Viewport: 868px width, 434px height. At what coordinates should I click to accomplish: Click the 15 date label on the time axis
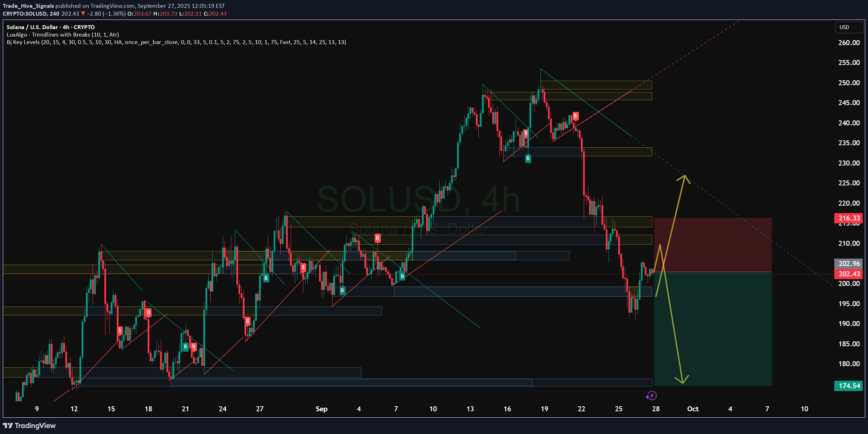(111, 409)
